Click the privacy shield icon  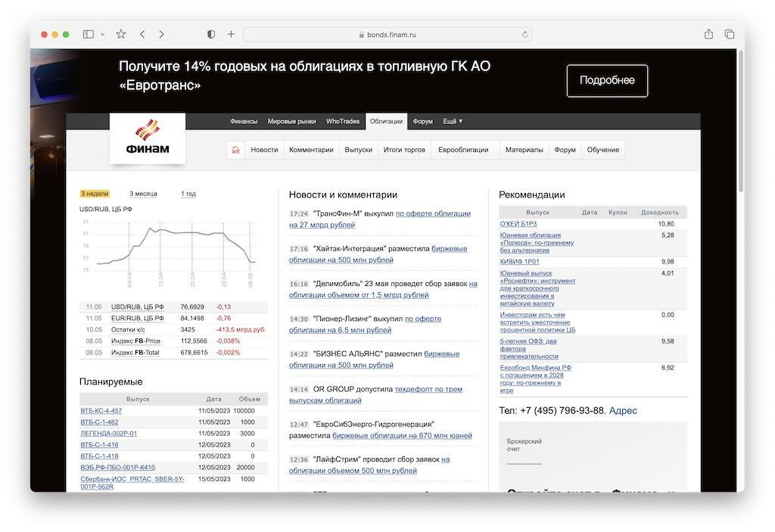(x=211, y=34)
